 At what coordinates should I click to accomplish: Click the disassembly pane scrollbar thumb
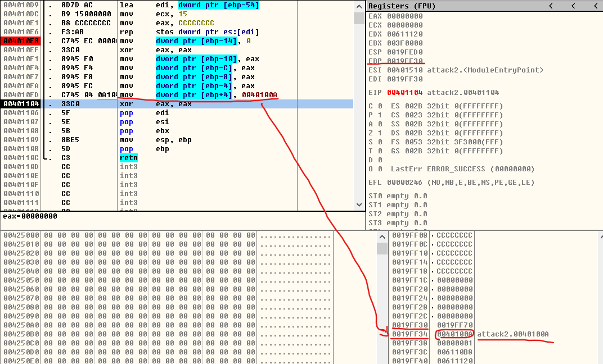(359, 18)
